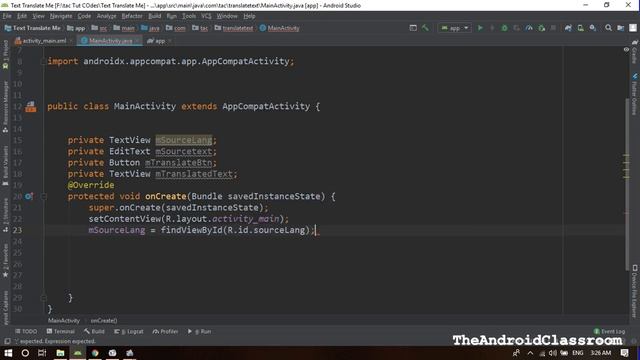This screenshot has width=640, height=360.
Task: Click the override gutter icon on line 20
Action: pos(29,196)
